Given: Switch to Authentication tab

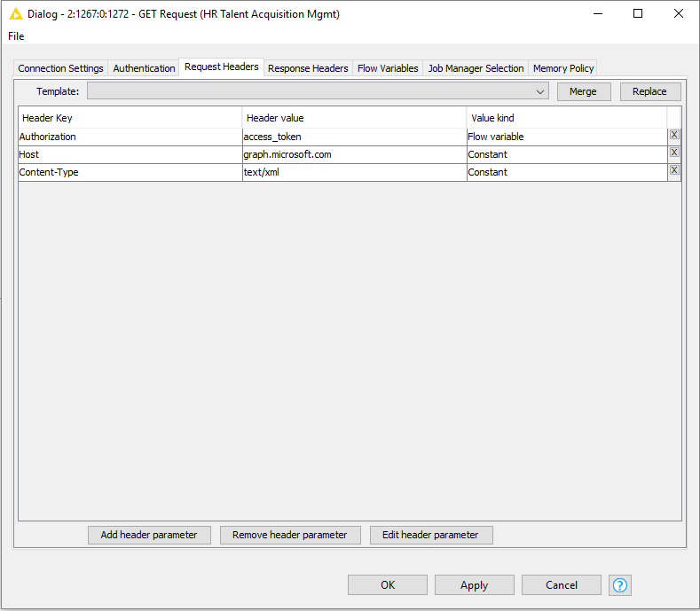Looking at the screenshot, I should click(144, 68).
